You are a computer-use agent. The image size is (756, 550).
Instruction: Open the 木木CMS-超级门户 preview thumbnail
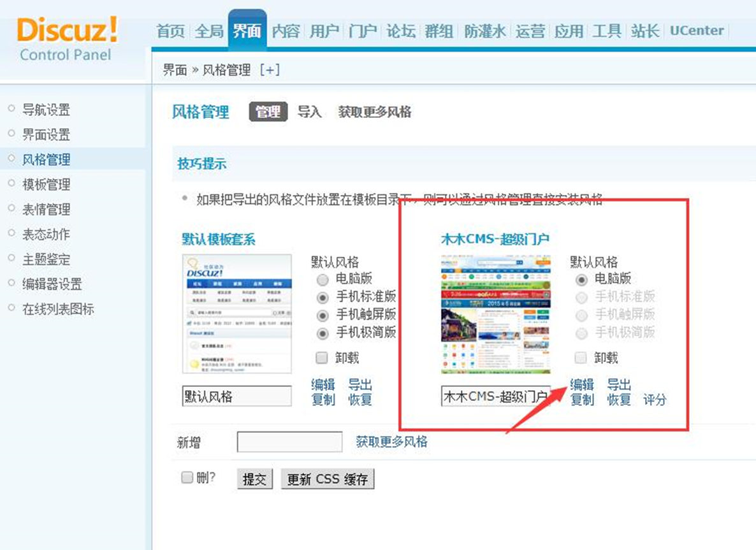coord(496,314)
